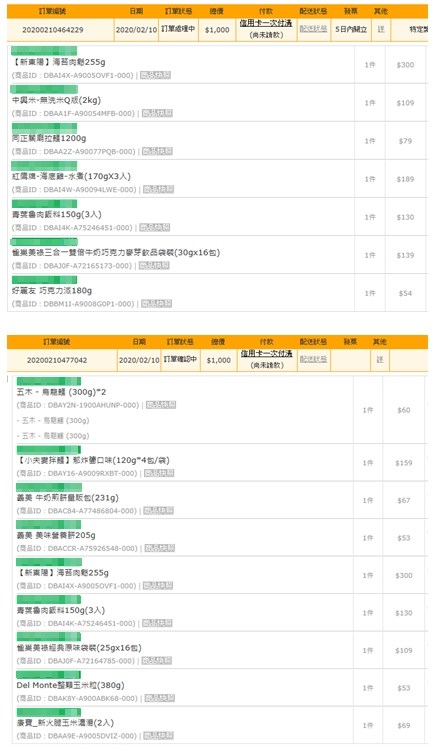The image size is (432, 749).
Task: View 商品快照 for 好麗友 巧克力派180g
Action: 157,304
